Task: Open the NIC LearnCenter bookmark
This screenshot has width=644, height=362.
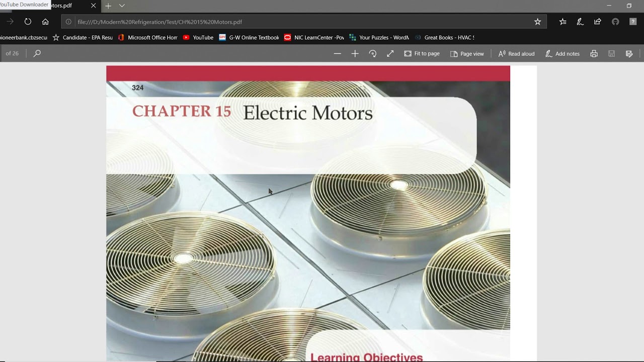Action: click(x=314, y=37)
